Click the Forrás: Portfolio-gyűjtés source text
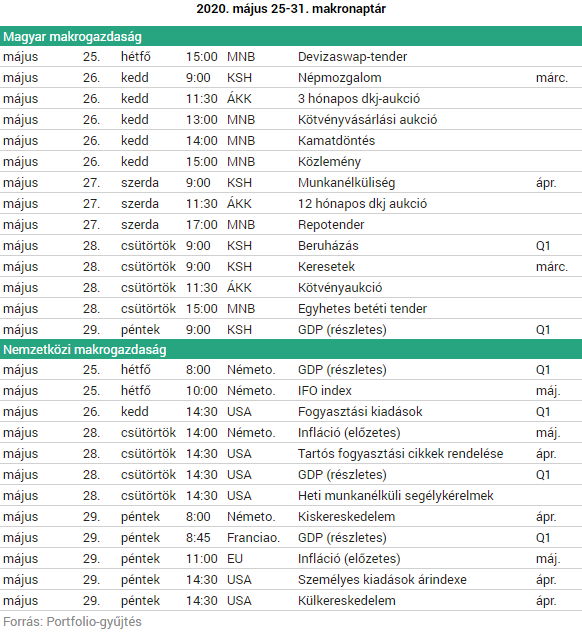The width and height of the screenshot is (582, 633). click(x=72, y=622)
